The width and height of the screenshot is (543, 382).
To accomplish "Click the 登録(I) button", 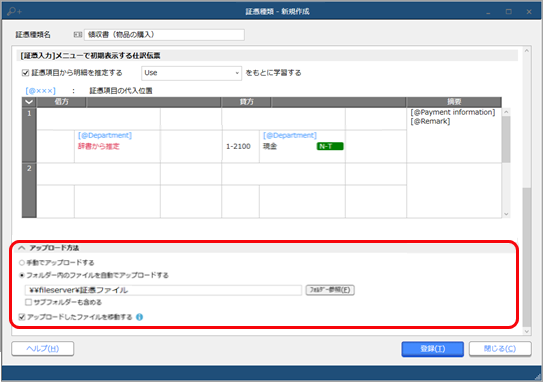I will tap(433, 349).
